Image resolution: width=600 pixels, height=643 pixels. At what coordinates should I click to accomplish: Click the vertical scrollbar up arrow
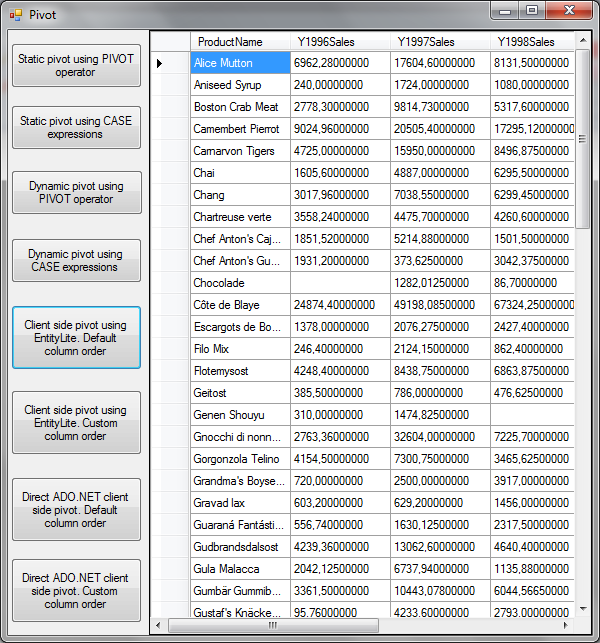583,40
